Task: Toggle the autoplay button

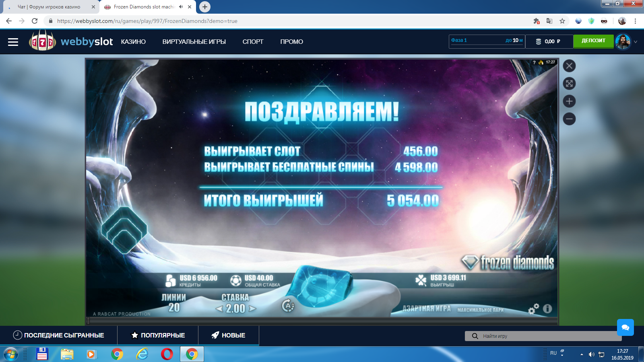Action: pyautogui.click(x=288, y=306)
